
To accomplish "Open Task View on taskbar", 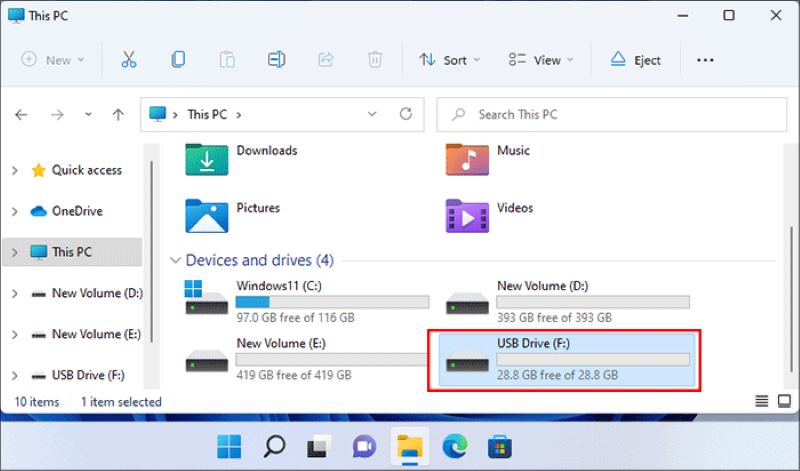I will pos(319,447).
